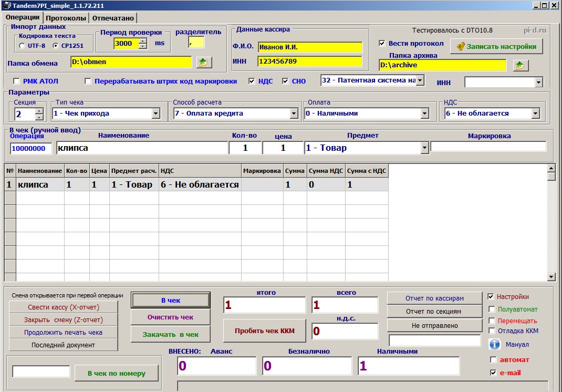Viewport: 562px width, 392px height.
Task: Click Закрыть смену (Z-отчет) button
Action: tap(64, 319)
